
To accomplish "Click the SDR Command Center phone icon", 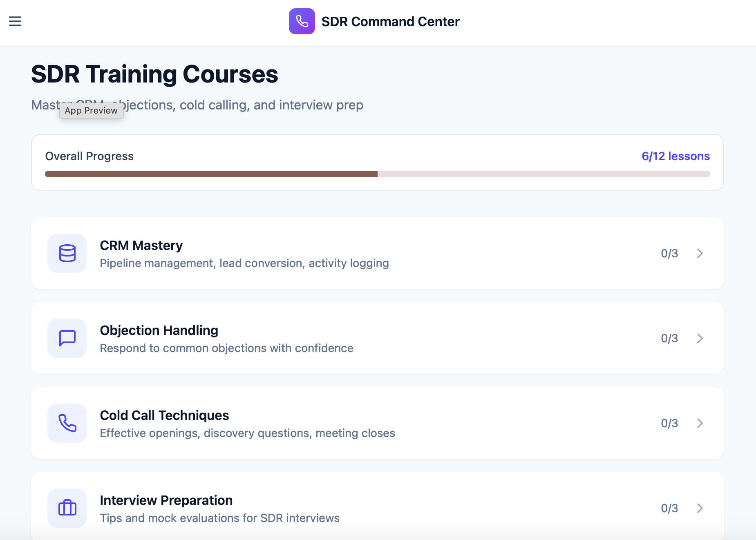I will (302, 22).
